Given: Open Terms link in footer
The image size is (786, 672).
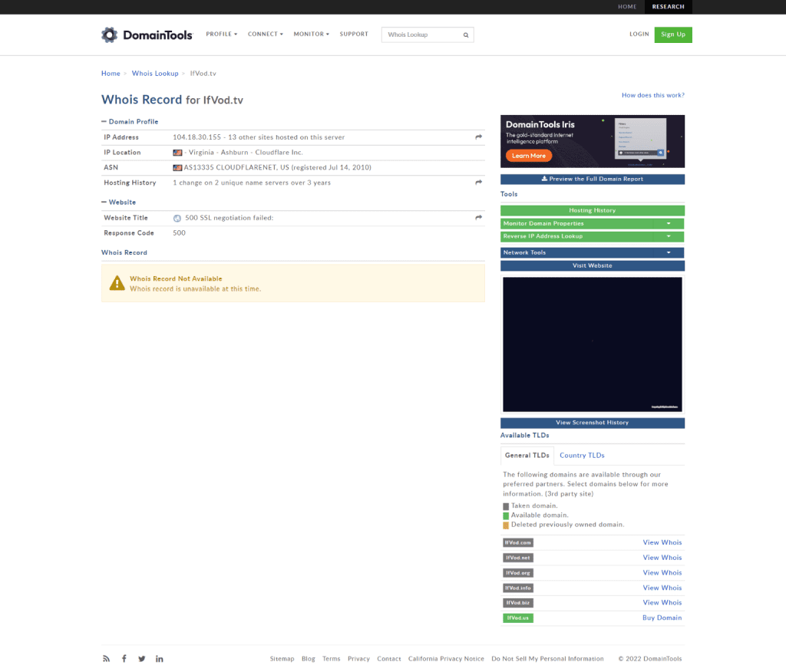Looking at the screenshot, I should click(332, 659).
